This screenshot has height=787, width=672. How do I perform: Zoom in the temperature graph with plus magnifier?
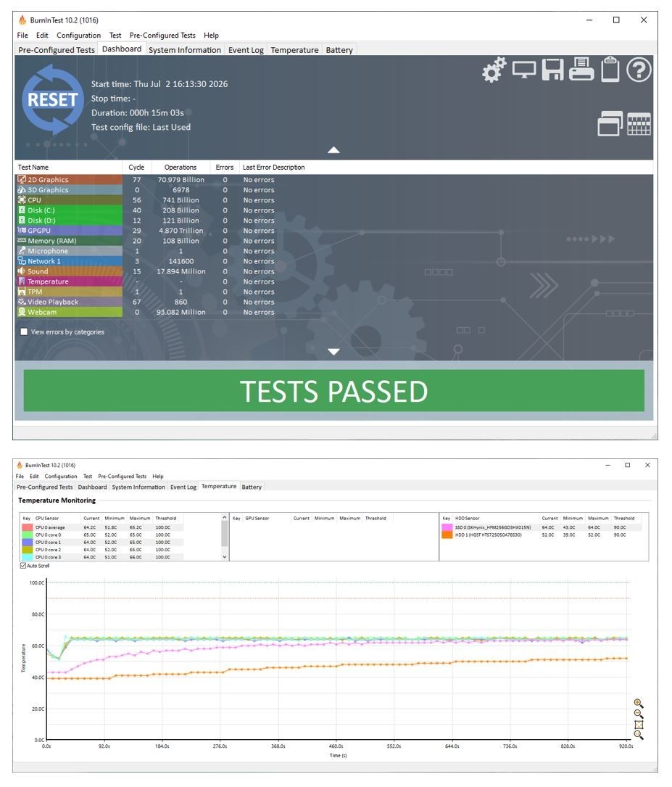639,703
